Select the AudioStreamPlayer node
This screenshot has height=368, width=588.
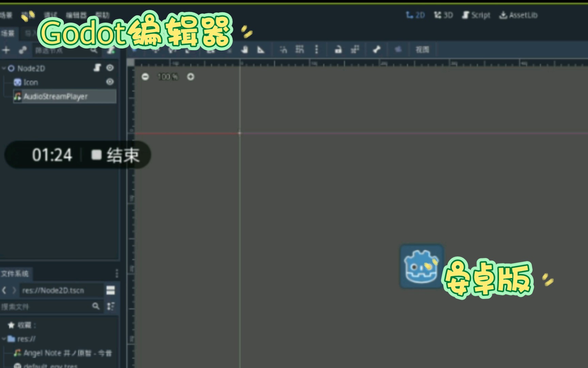point(65,96)
